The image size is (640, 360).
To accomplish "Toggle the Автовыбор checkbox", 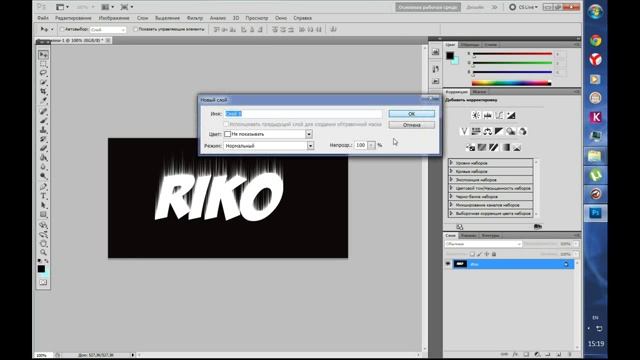I will (x=62, y=29).
